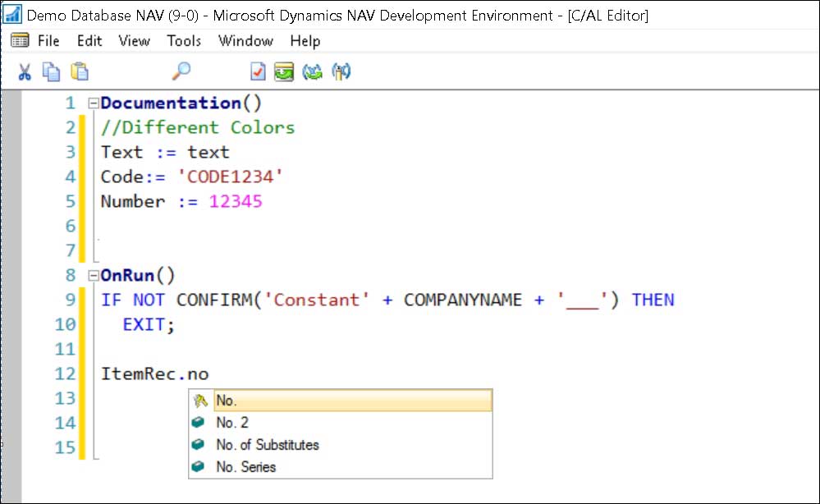This screenshot has height=504, width=820.
Task: Click the green circular arrows toolbar icon
Action: point(312,72)
